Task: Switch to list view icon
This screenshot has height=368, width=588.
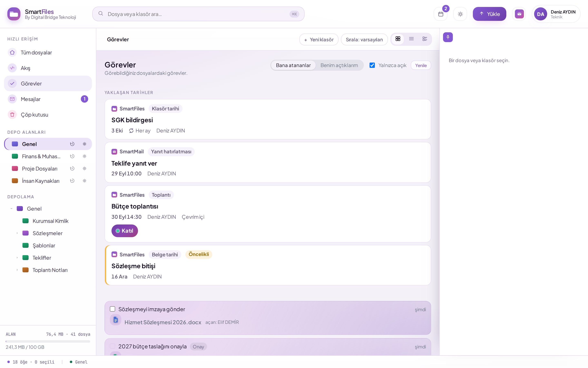Action: [x=411, y=39]
